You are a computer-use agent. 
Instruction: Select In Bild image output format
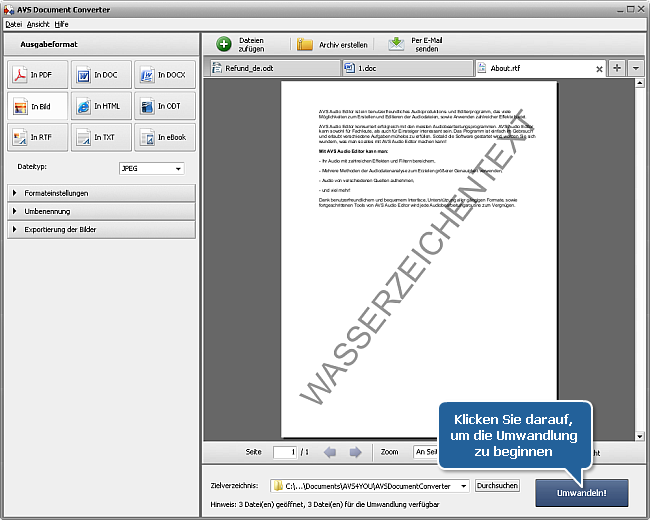click(37, 106)
